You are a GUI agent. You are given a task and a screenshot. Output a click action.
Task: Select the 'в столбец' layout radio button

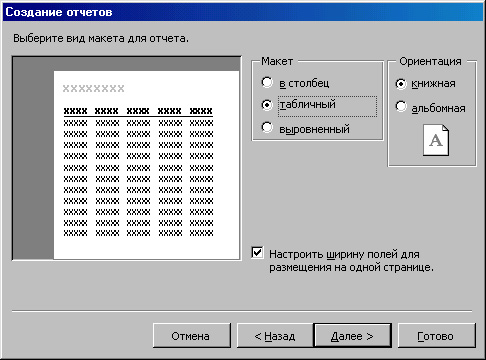pos(267,82)
